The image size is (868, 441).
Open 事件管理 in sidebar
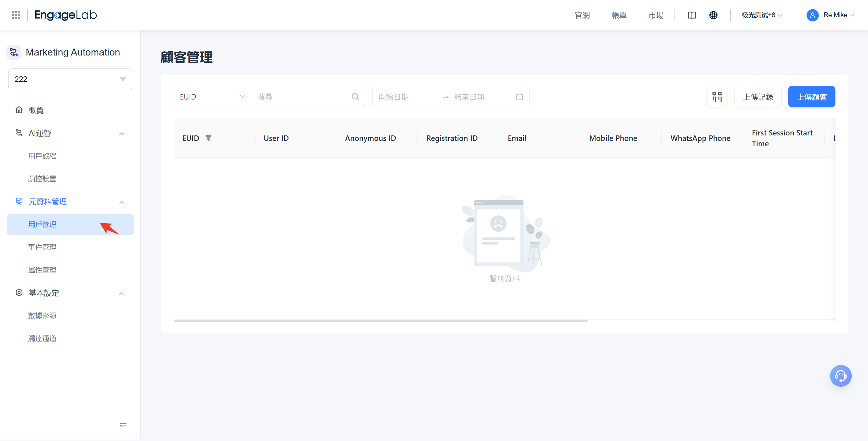(42, 247)
